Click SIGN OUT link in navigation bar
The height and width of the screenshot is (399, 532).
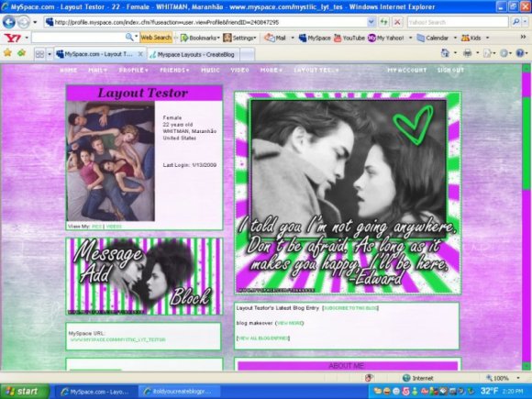(x=450, y=71)
